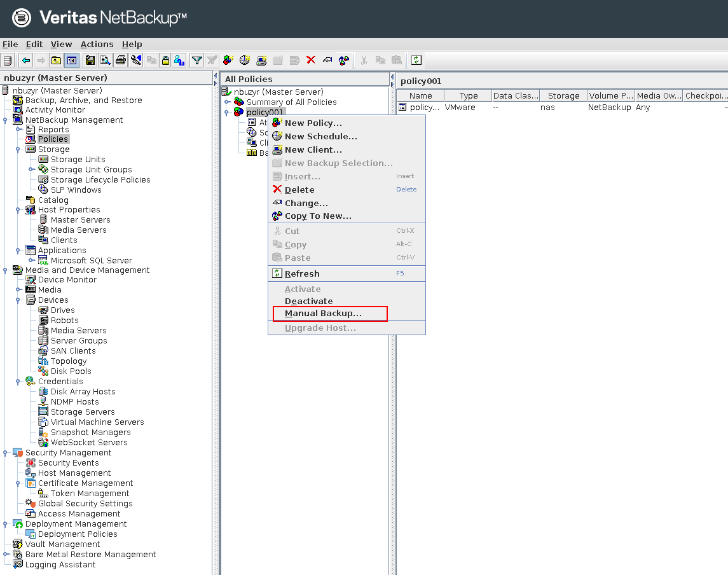Collapse the Credentials tree node
728x575 pixels.
coord(18,382)
